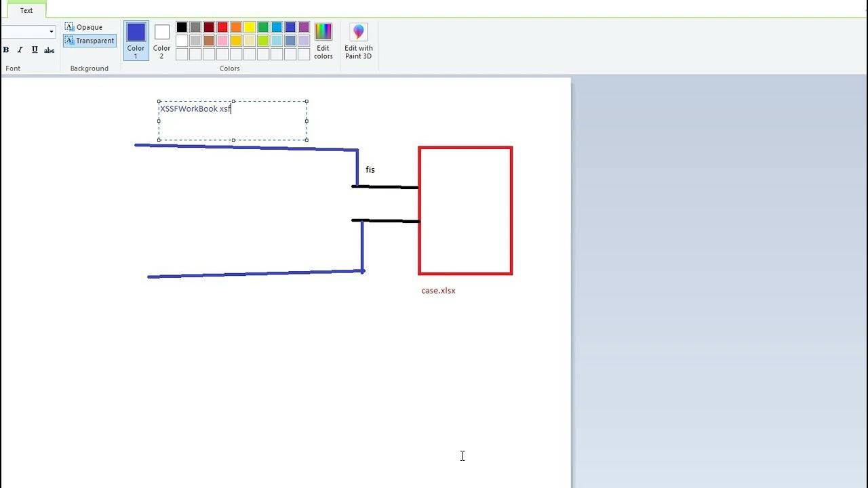This screenshot has width=868, height=488.
Task: Pick the green color swatch
Action: (263, 27)
